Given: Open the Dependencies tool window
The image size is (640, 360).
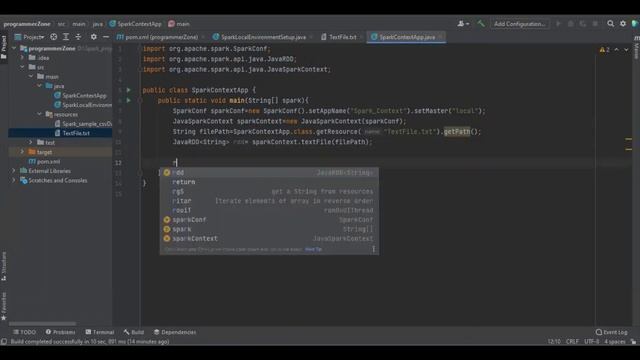Looking at the screenshot, I should coord(175,332).
